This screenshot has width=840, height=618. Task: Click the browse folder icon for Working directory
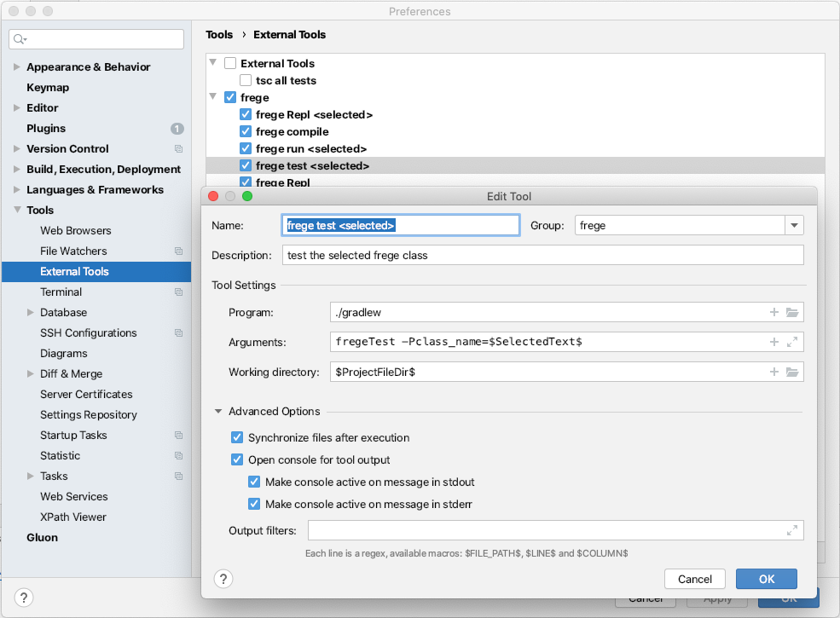pos(791,372)
